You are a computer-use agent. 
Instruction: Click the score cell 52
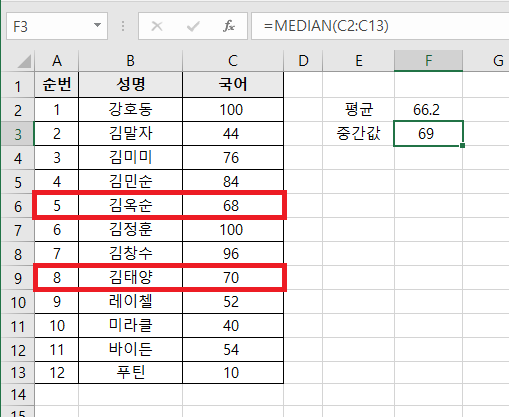point(233,302)
